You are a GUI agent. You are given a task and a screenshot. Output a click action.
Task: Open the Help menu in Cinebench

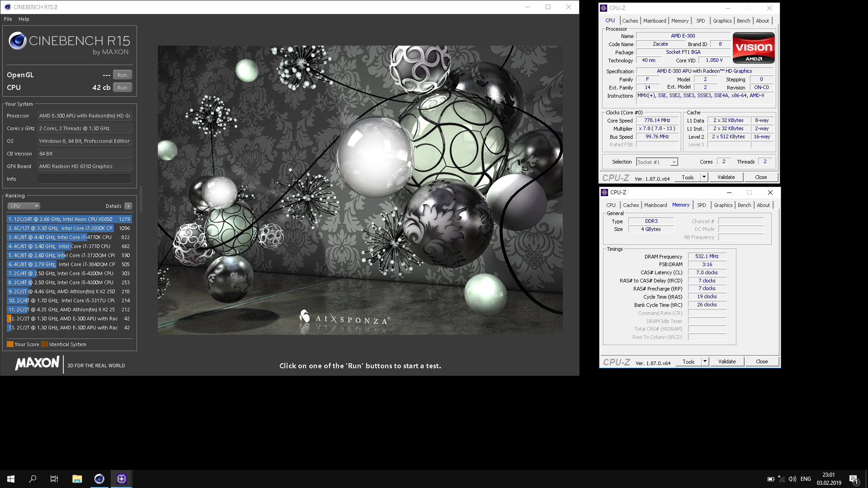[x=24, y=19]
